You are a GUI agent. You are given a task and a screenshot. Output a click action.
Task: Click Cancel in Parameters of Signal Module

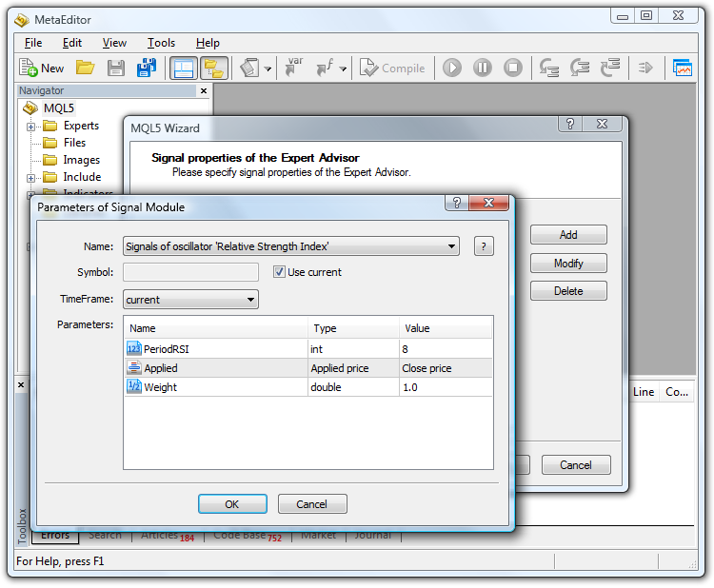pos(312,504)
